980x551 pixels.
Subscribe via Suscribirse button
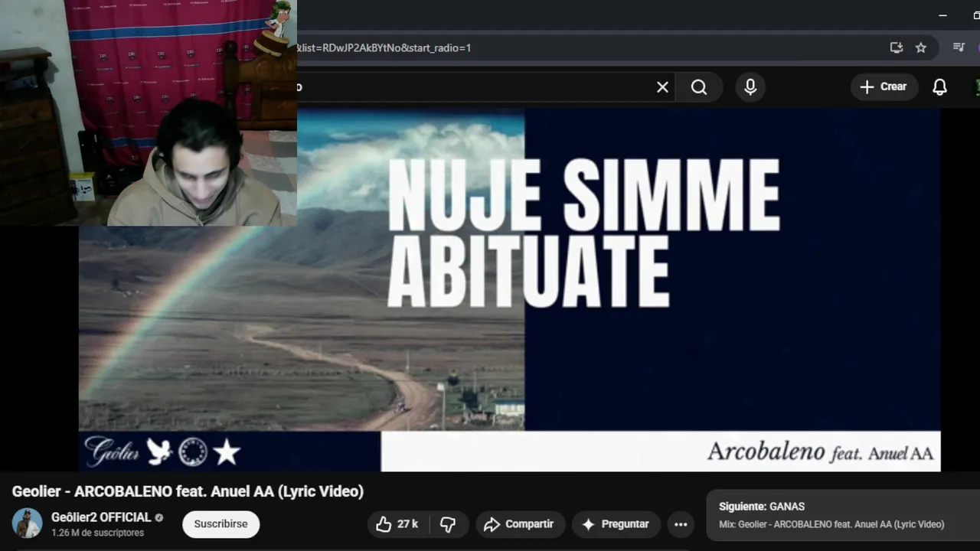(x=220, y=524)
